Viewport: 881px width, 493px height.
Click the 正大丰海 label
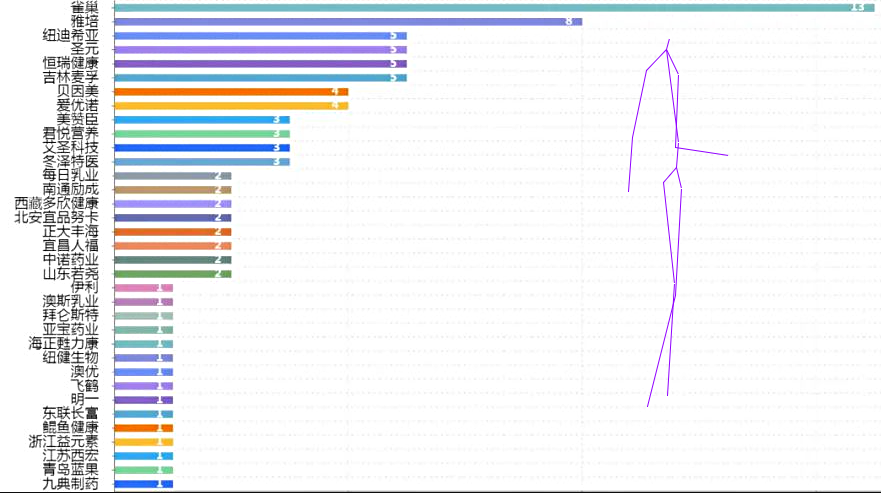71,232
